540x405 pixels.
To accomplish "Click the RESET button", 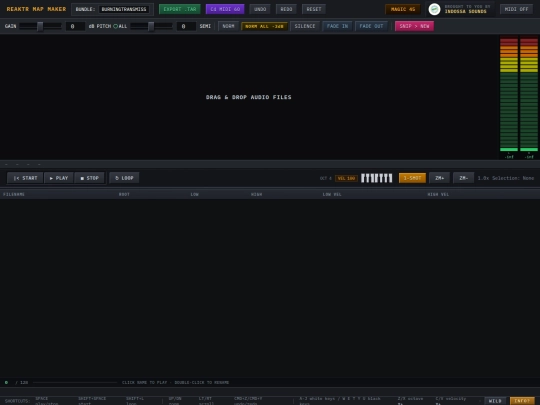I will point(314,9).
